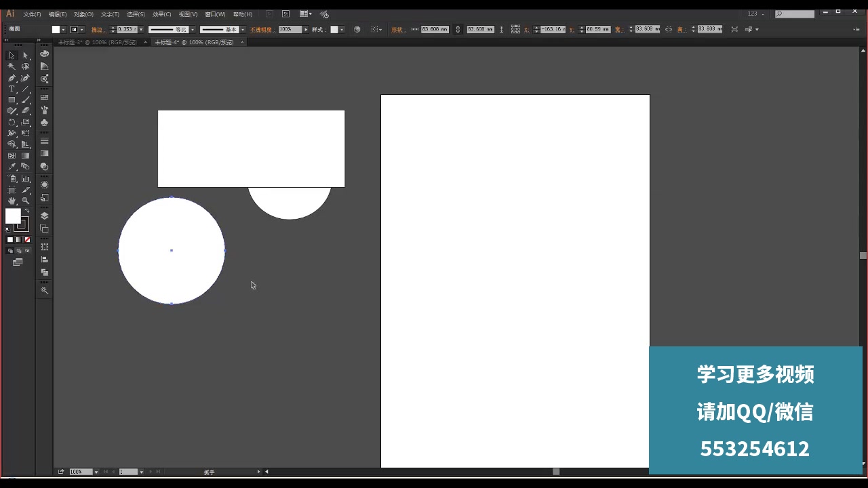Open the zoom level dropdown at bottom
The image size is (868, 488).
coord(96,472)
